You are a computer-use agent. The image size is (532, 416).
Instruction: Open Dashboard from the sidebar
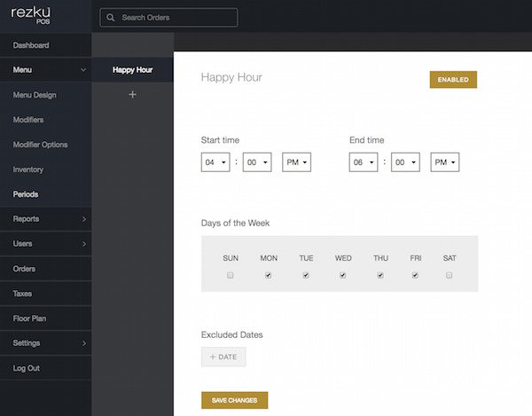coord(31,45)
